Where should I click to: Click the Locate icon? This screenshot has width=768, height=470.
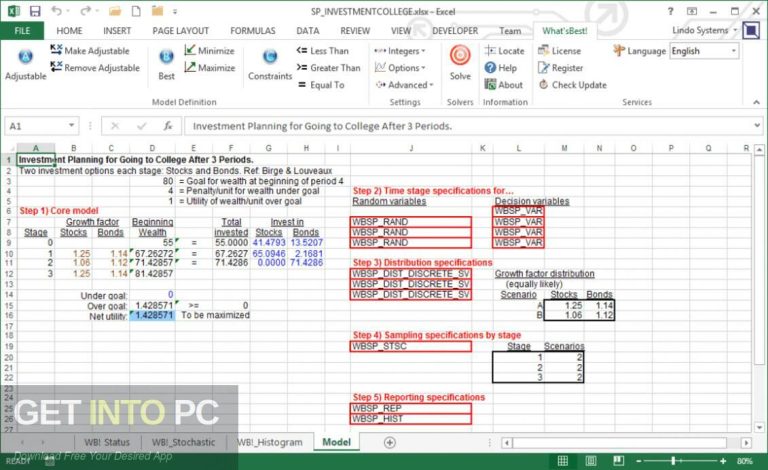504,51
